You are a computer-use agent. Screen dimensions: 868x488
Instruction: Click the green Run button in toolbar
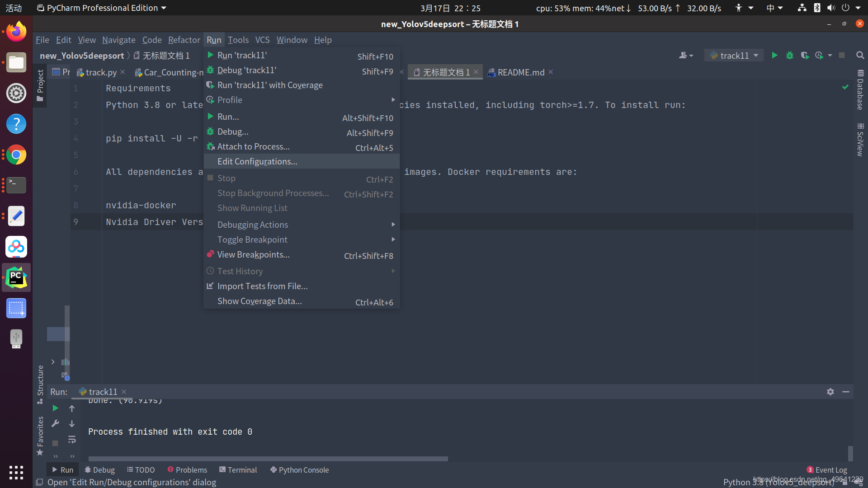[774, 55]
